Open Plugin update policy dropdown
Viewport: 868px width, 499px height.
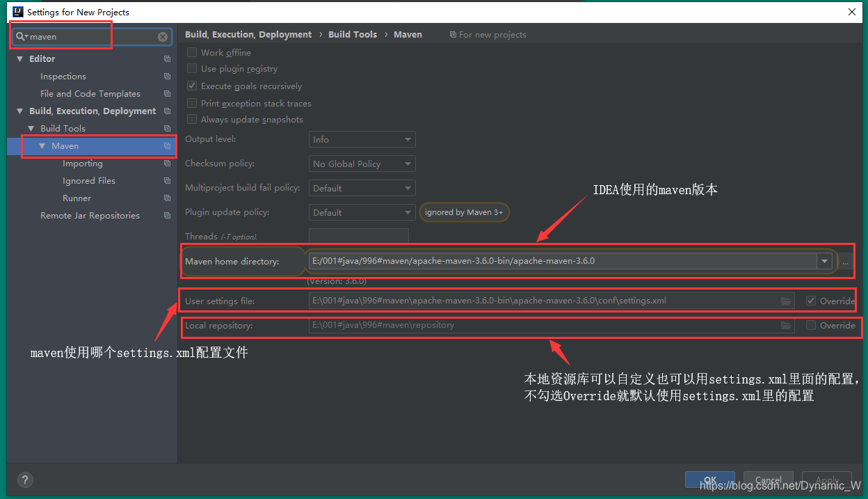pos(362,213)
